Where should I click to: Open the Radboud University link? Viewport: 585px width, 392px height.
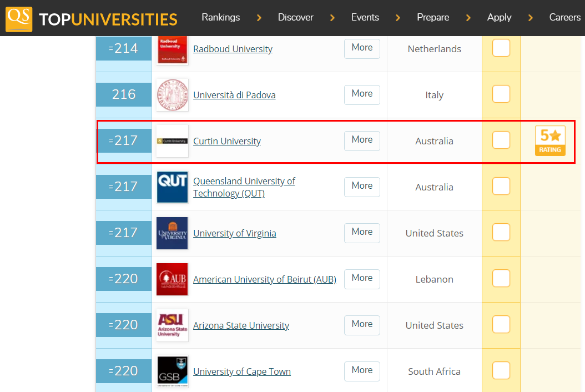coord(233,49)
